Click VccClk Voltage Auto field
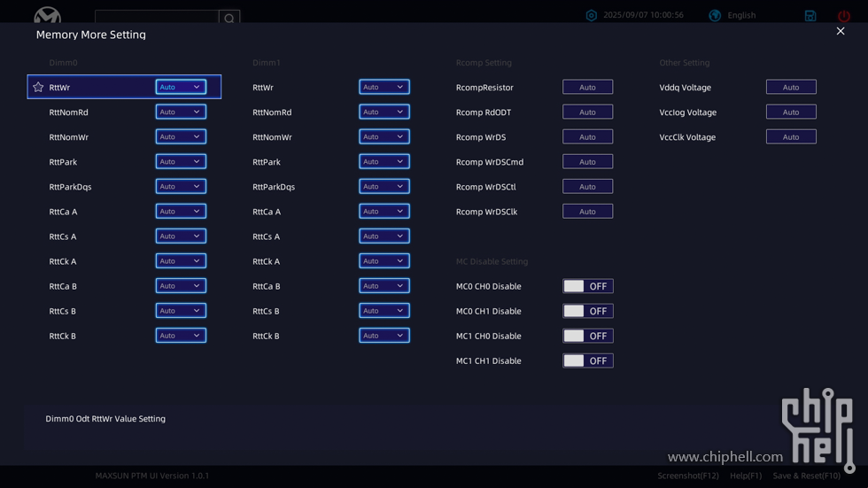Screen dimensions: 868x488 (791, 137)
